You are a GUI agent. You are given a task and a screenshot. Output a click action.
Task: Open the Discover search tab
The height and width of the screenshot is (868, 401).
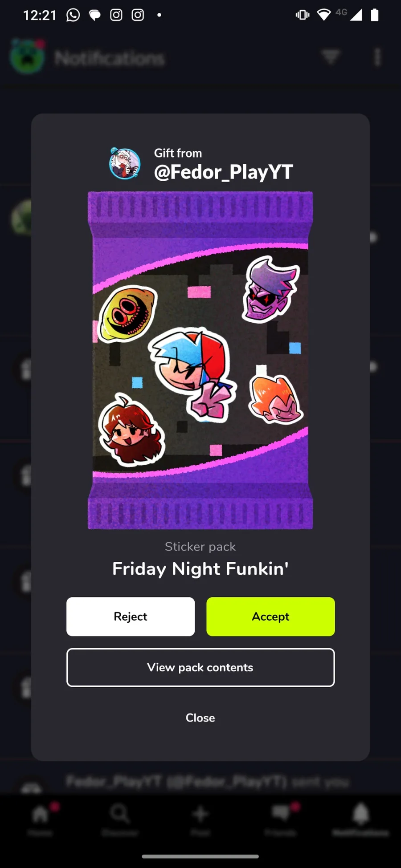[x=119, y=814]
